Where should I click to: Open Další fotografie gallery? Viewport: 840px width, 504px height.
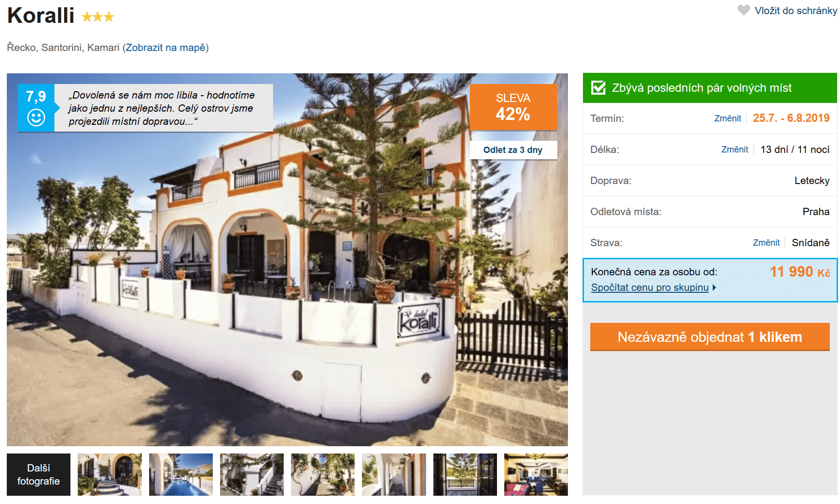click(x=38, y=474)
